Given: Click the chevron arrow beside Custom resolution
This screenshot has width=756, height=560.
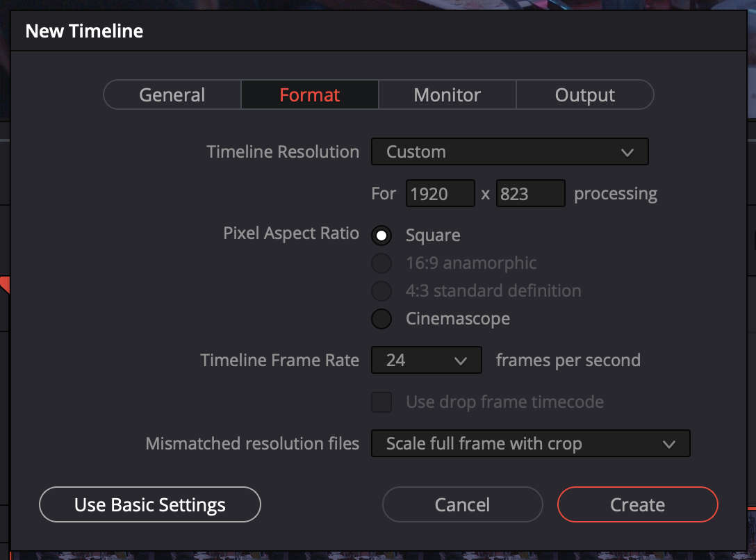Looking at the screenshot, I should point(627,152).
